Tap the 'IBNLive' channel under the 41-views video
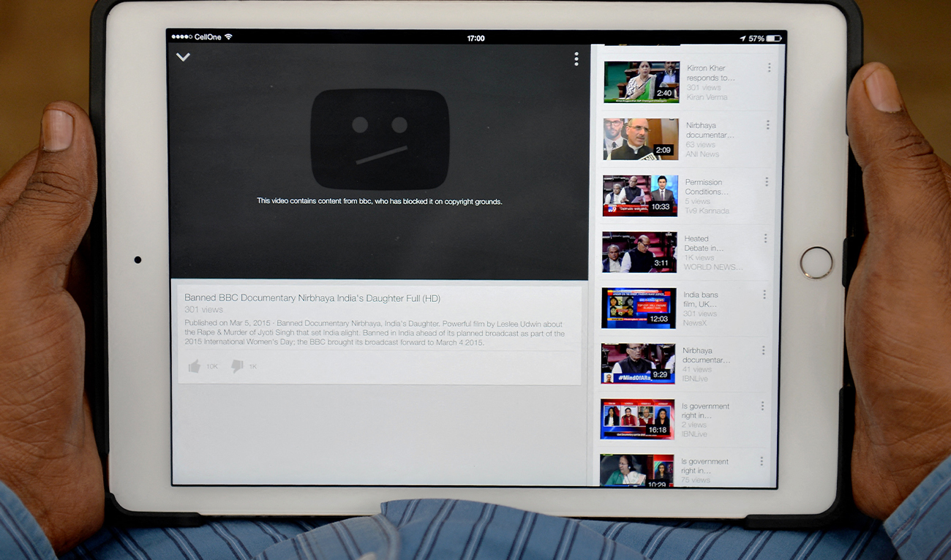This screenshot has height=560, width=951. (x=695, y=379)
